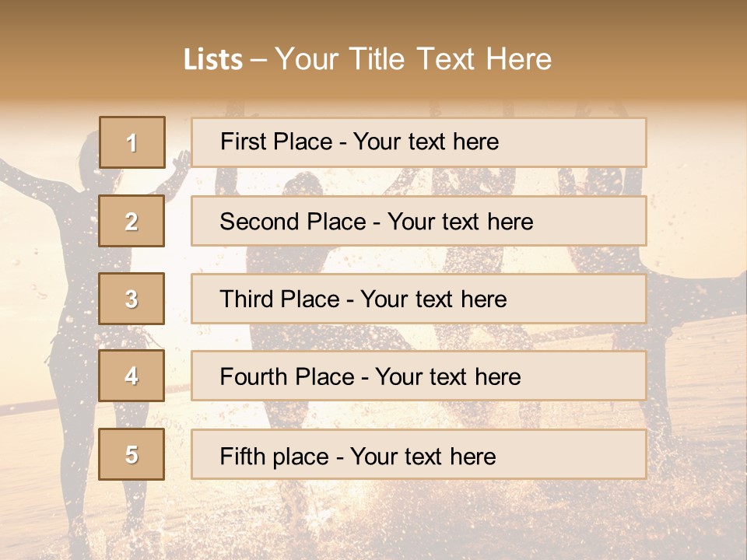747x560 pixels.
Task: Select the 'Fifth place' text bar
Action: [x=419, y=454]
